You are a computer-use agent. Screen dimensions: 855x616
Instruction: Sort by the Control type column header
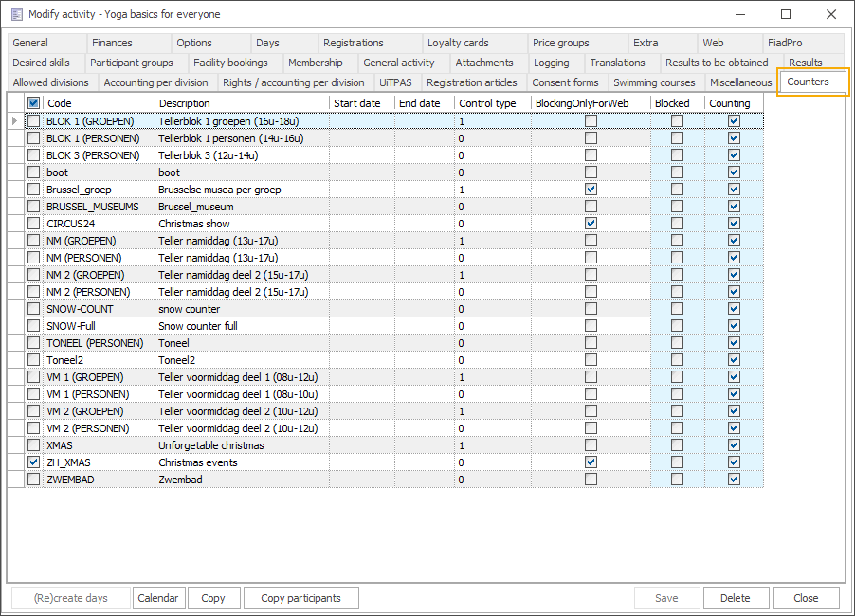[x=487, y=103]
